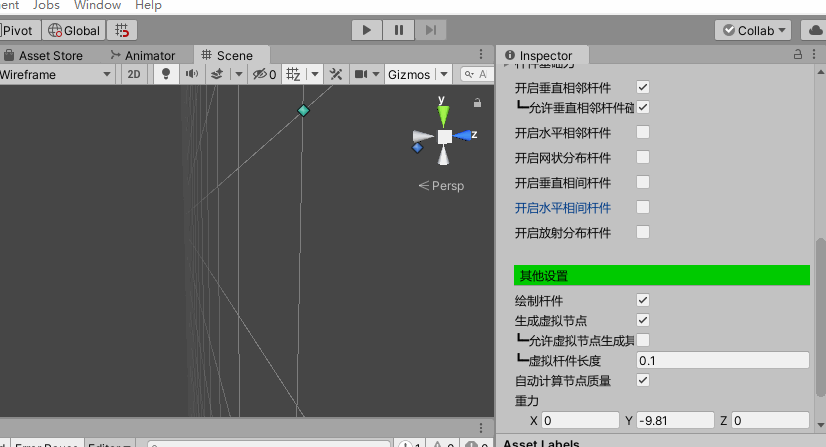
Task: Open the Collab dropdown
Action: tap(753, 30)
